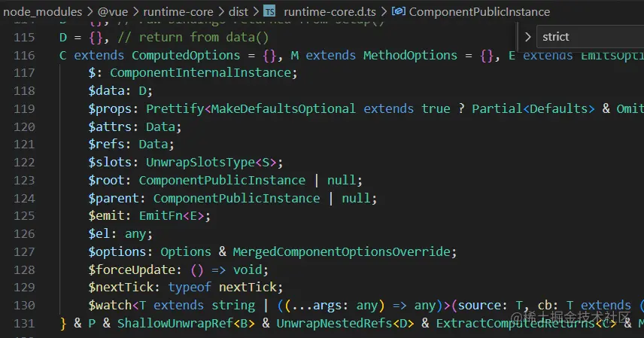Open the @vue breadcrumb folder

point(113,12)
